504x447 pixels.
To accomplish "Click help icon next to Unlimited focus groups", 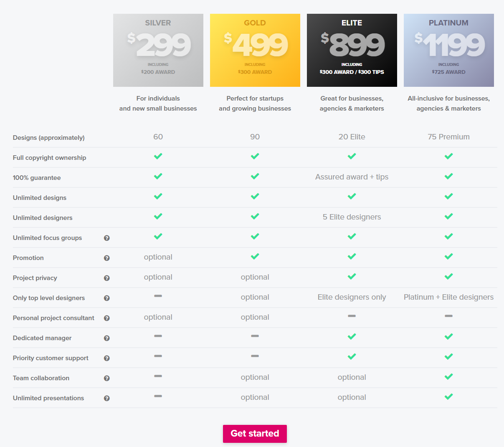I will (107, 238).
